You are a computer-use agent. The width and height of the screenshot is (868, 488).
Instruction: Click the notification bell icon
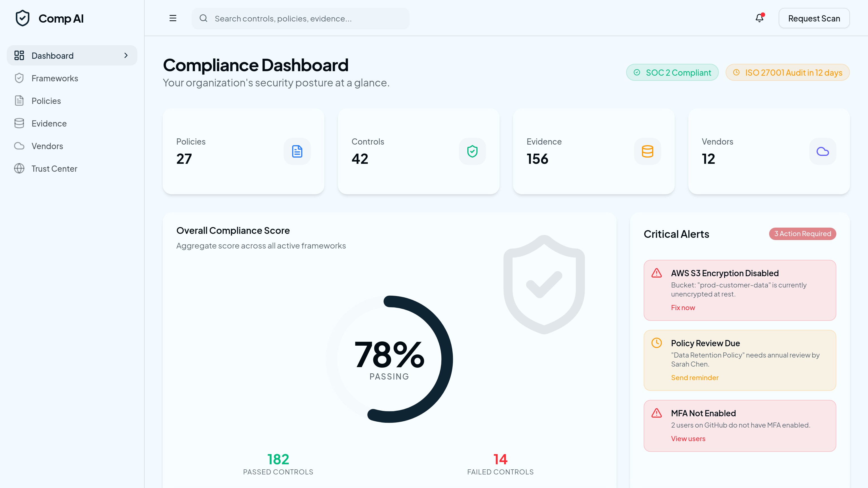coord(759,18)
